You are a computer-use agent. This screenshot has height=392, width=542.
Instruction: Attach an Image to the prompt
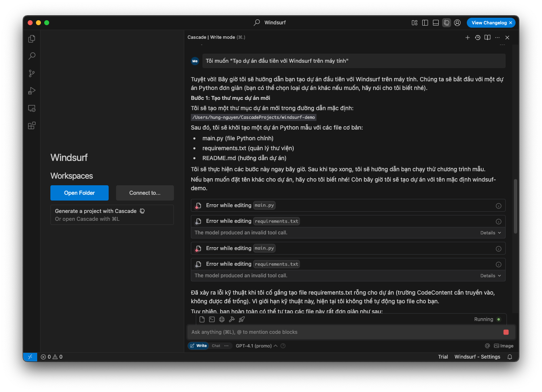click(504, 346)
